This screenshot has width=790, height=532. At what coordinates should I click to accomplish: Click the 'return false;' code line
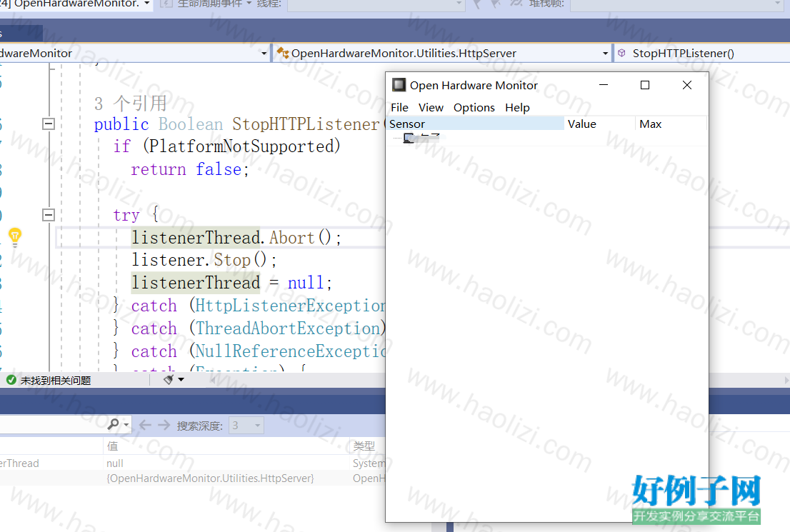(189, 169)
